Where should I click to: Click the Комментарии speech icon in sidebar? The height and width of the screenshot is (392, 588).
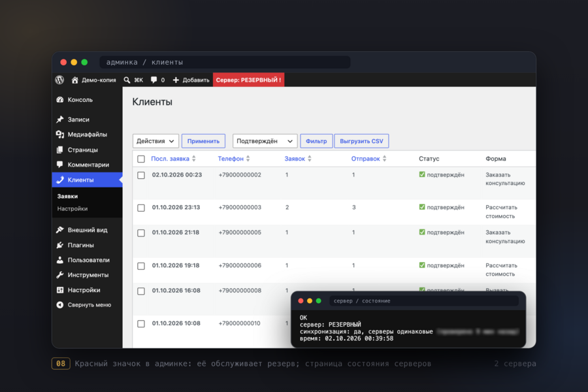pyautogui.click(x=60, y=164)
